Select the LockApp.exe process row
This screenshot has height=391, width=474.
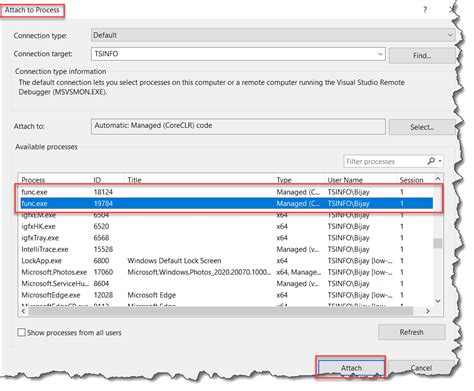pos(227,261)
